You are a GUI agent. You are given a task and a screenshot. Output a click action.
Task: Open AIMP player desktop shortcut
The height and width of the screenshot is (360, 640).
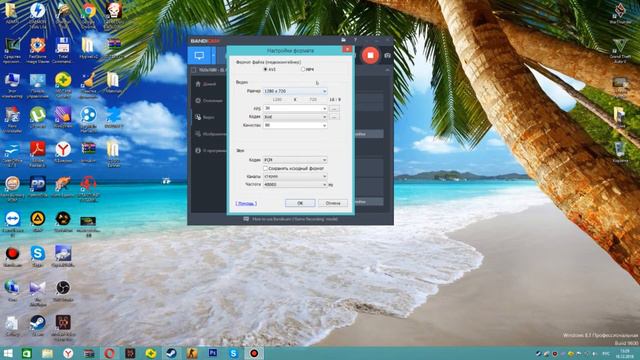[x=38, y=221]
